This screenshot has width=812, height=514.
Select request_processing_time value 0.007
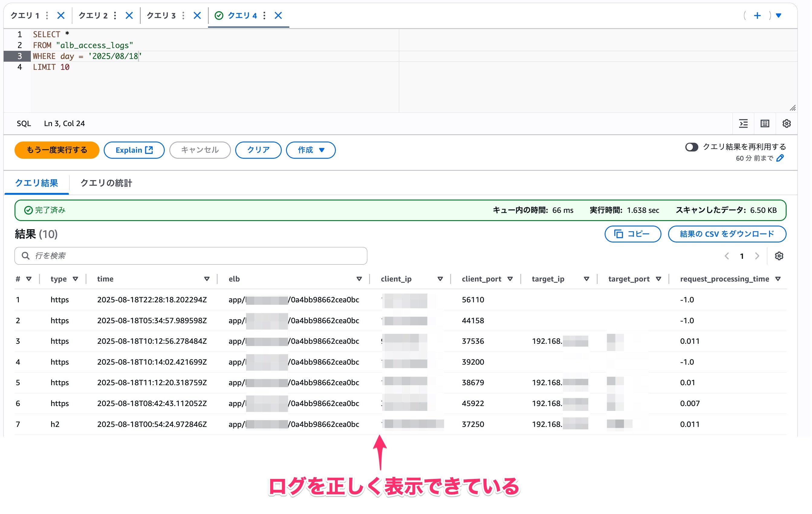point(690,403)
